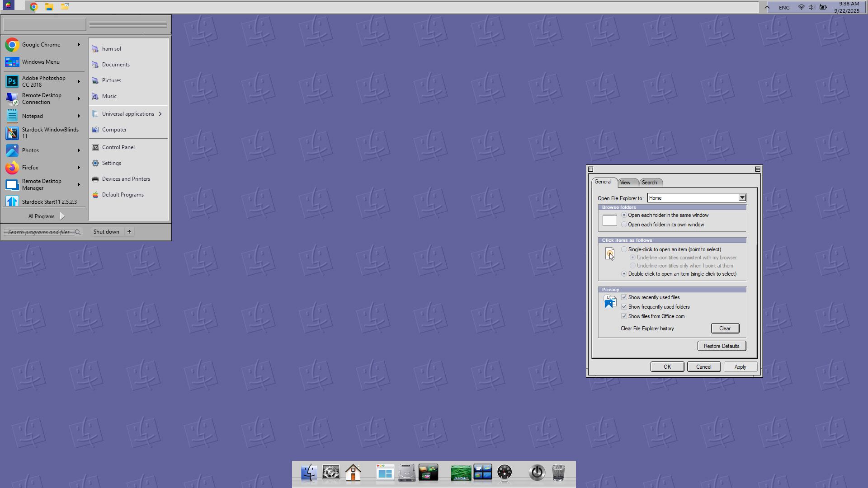Expand Universal applications submenu
Viewport: 868px width, 488px height.
click(127, 114)
